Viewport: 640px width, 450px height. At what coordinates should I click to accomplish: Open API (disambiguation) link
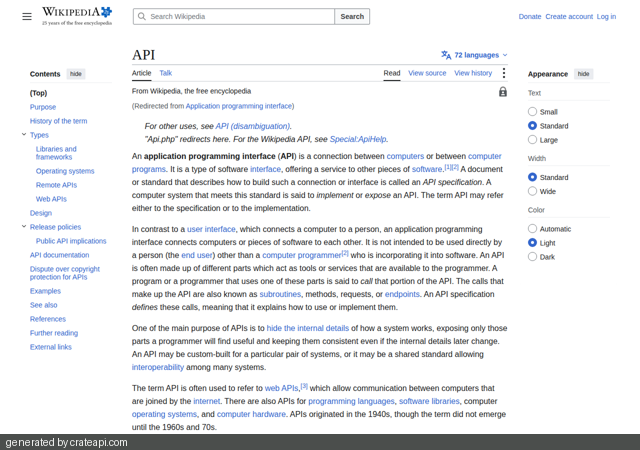point(253,126)
